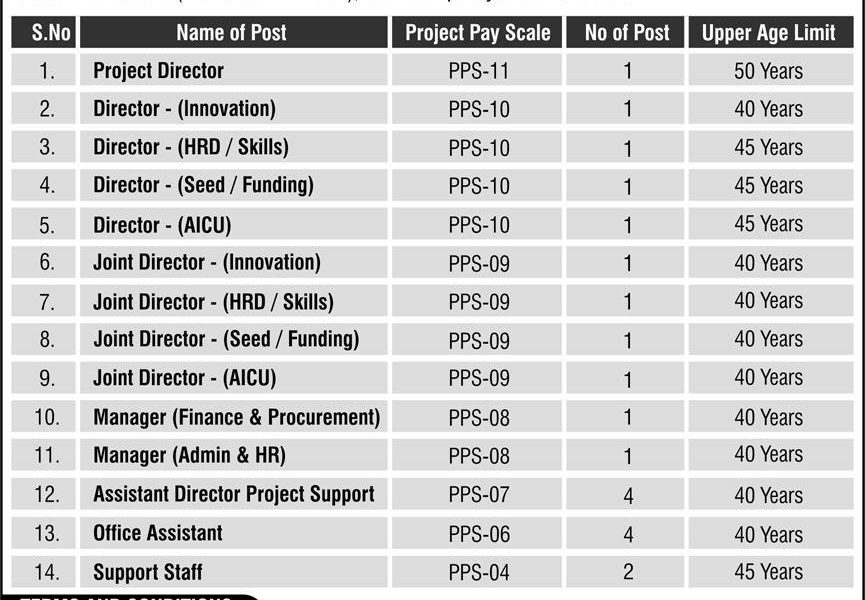The width and height of the screenshot is (865, 600).
Task: Click the Director - (Innovation) post name
Action: coord(184,109)
